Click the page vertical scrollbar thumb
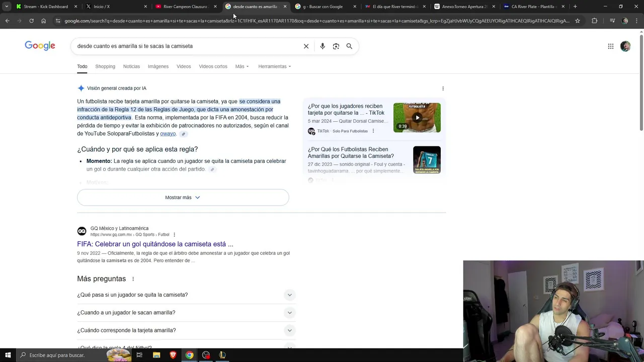 (641, 83)
